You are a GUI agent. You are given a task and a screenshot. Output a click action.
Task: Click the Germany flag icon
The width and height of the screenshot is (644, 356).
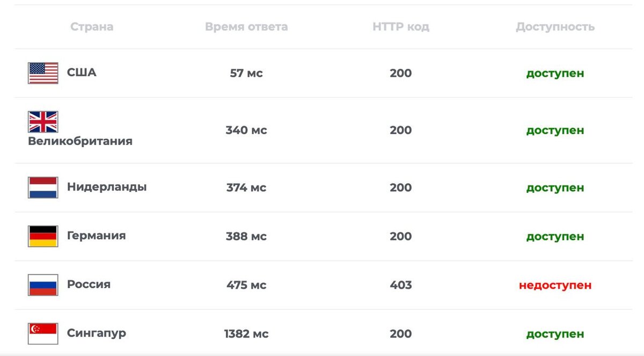pyautogui.click(x=43, y=236)
